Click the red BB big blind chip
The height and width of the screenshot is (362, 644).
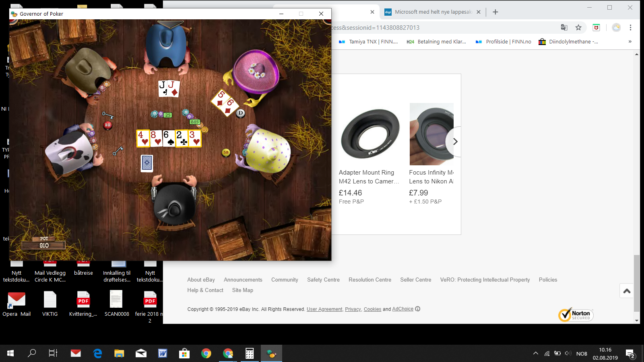click(107, 125)
